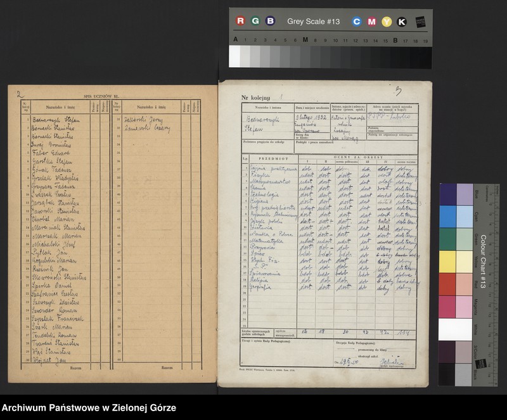Click the handwritten subject 'Historia'
Screen dimensions: 507x420
click(x=261, y=227)
